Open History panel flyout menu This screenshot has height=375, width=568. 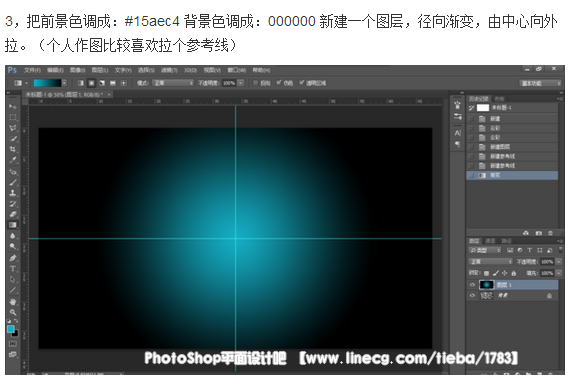tap(561, 99)
